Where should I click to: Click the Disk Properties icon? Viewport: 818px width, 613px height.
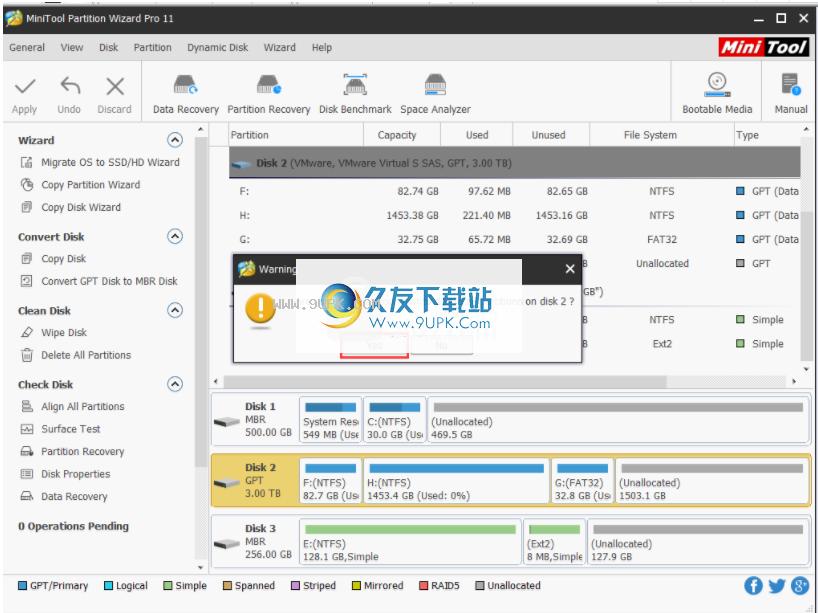26,474
